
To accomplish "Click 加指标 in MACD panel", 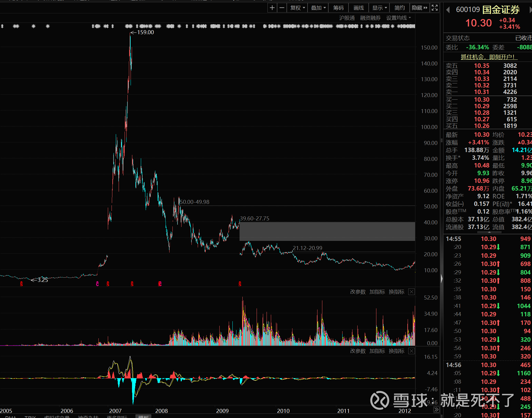I will 377,351.
